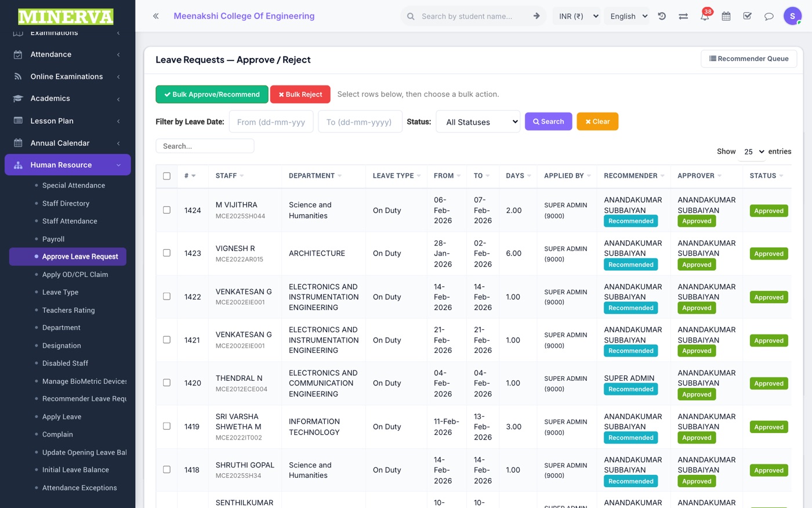Click Bulk Reject button
This screenshot has height=508, width=812.
click(x=300, y=94)
